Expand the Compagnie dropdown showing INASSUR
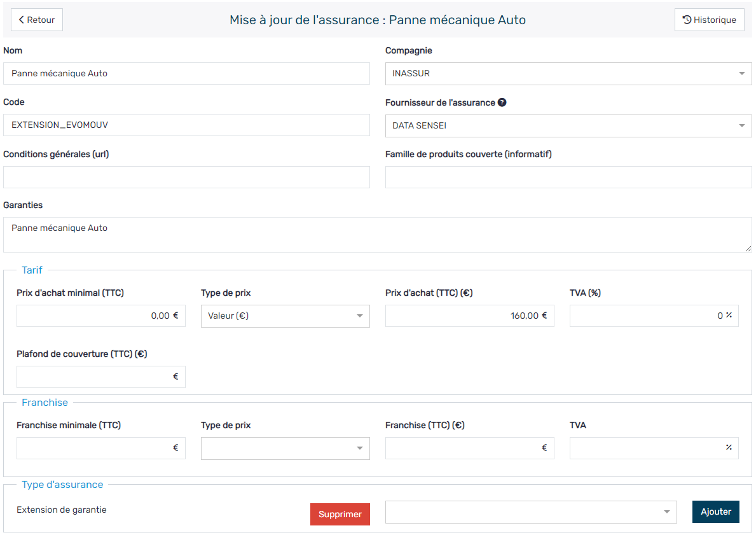 (x=568, y=74)
